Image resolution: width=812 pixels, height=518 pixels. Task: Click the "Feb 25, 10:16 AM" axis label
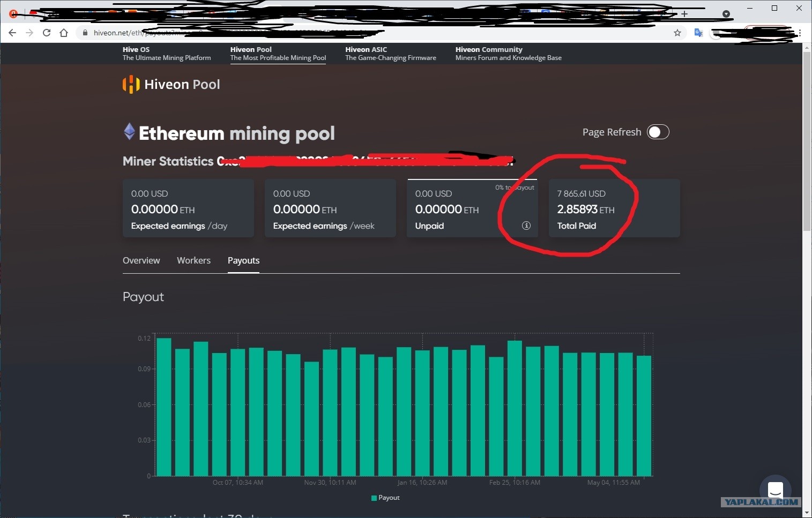coord(515,483)
